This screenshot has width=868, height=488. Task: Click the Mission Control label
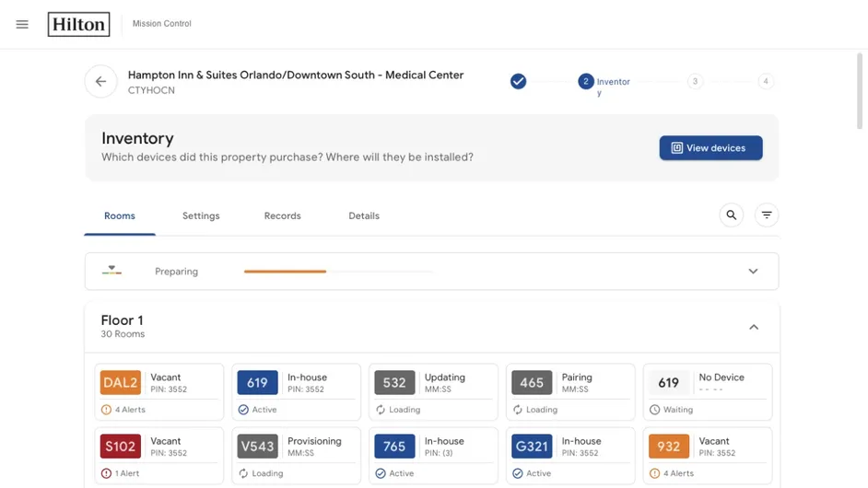point(161,24)
